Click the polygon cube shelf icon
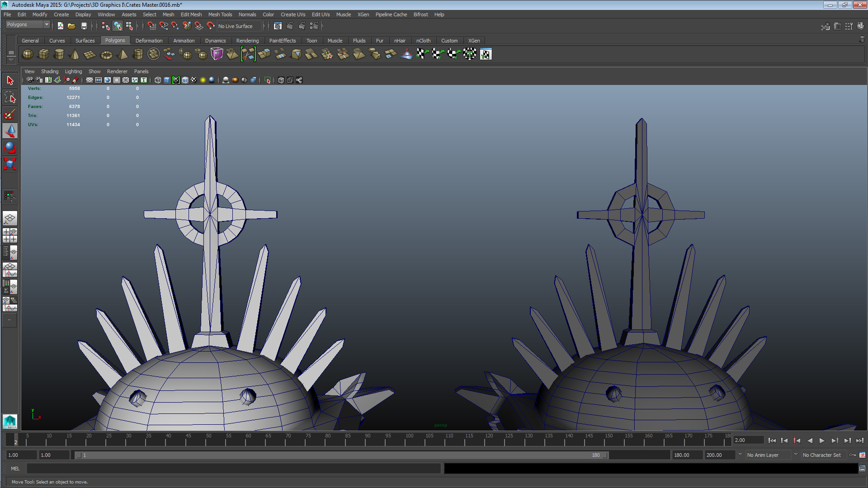This screenshot has height=488, width=868. (x=43, y=54)
